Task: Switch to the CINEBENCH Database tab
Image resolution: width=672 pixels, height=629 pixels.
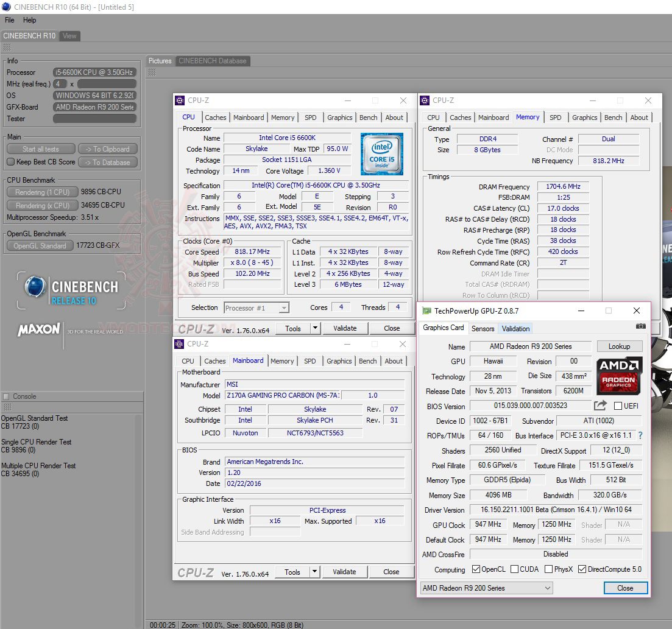Action: [213, 61]
